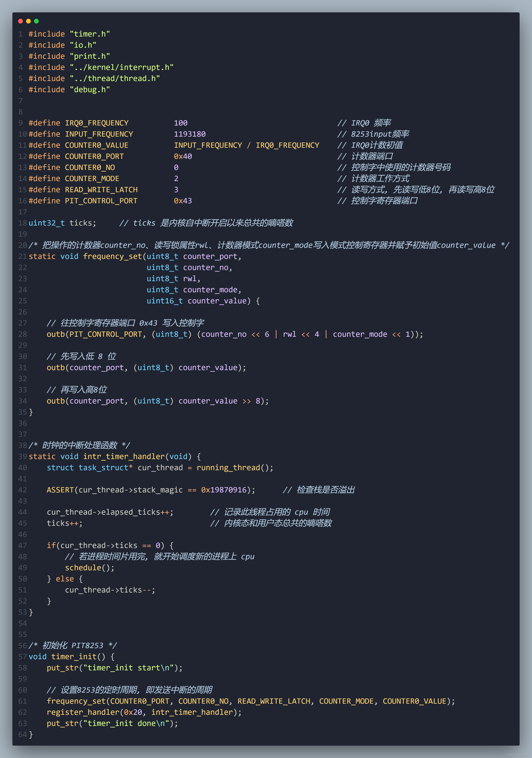The height and width of the screenshot is (758, 532).
Task: Click the value 0x40
Action: (x=183, y=156)
